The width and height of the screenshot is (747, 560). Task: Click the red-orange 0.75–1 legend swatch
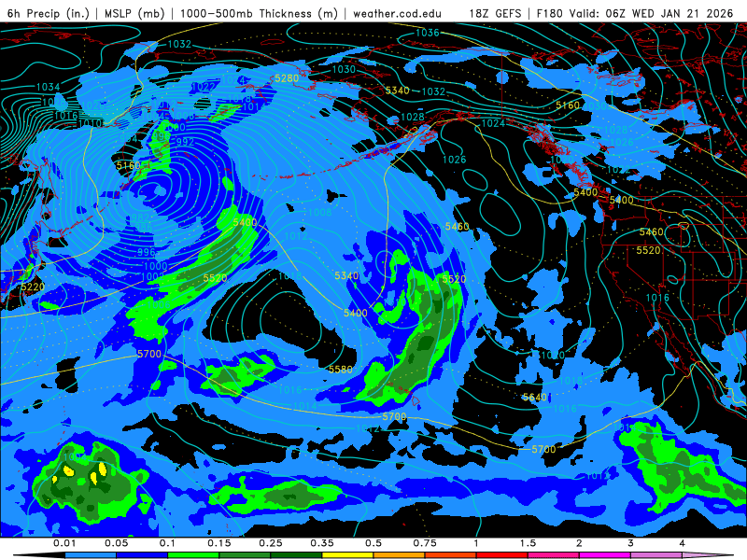(x=451, y=555)
